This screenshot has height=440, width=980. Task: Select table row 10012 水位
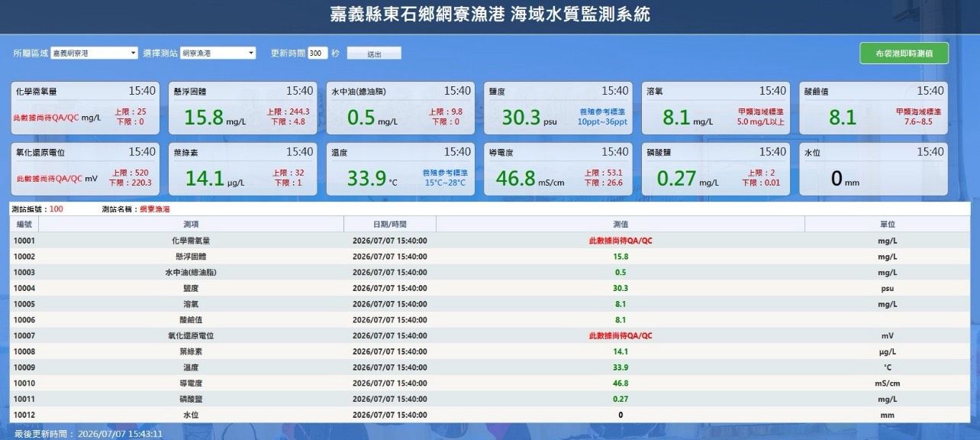(x=490, y=415)
